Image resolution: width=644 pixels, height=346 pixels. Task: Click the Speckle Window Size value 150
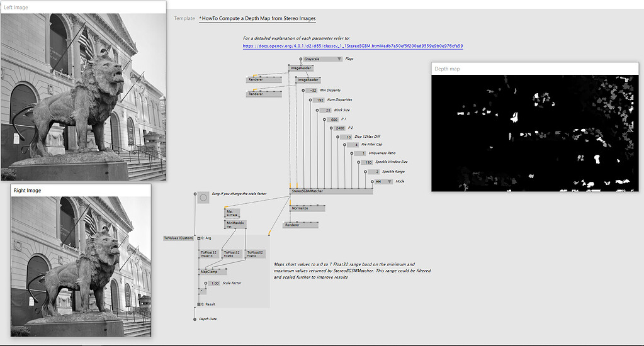click(367, 162)
